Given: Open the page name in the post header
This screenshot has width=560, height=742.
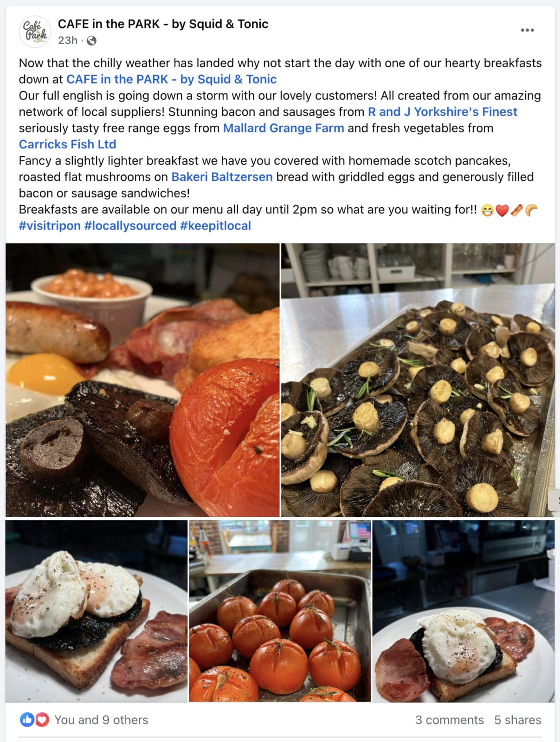Looking at the screenshot, I should point(163,24).
